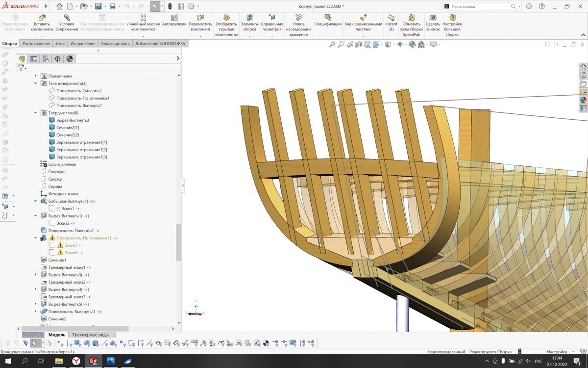
Task: Select the DisplayManager color sphere tab
Action: (x=70, y=59)
